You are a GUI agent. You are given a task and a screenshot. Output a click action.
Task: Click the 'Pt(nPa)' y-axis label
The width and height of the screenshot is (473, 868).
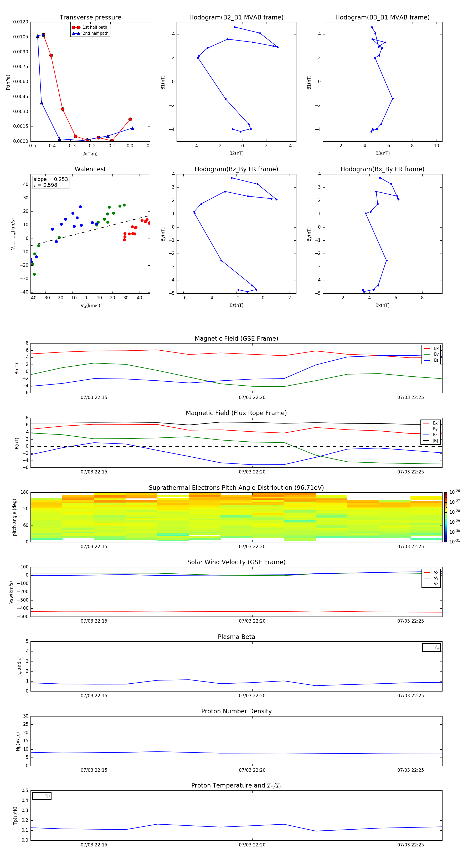(8, 82)
